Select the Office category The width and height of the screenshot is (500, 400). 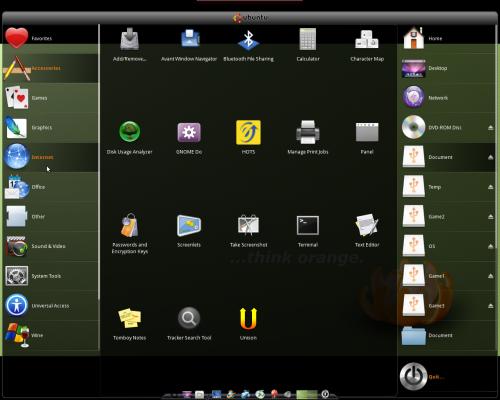click(51, 187)
